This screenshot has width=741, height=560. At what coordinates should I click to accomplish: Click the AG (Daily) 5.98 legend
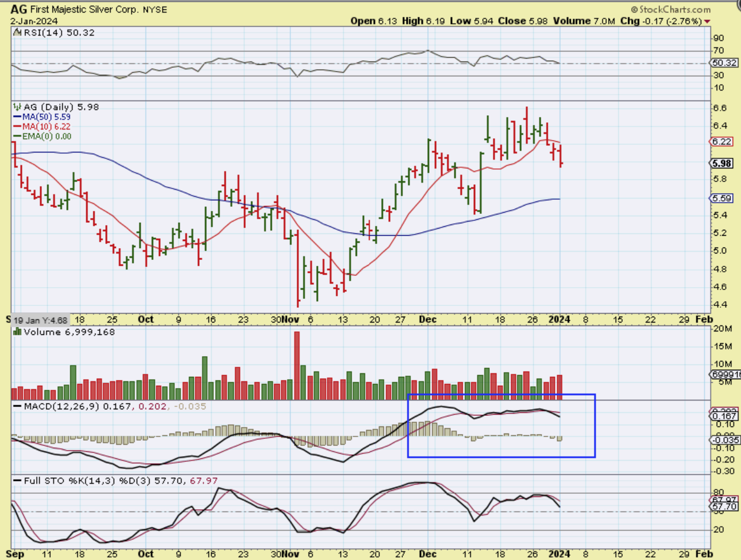[56, 106]
